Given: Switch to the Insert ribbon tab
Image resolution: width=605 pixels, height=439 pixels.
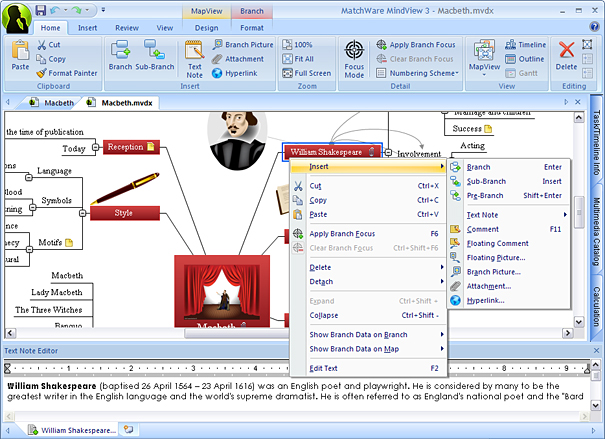Looking at the screenshot, I should pyautogui.click(x=88, y=28).
